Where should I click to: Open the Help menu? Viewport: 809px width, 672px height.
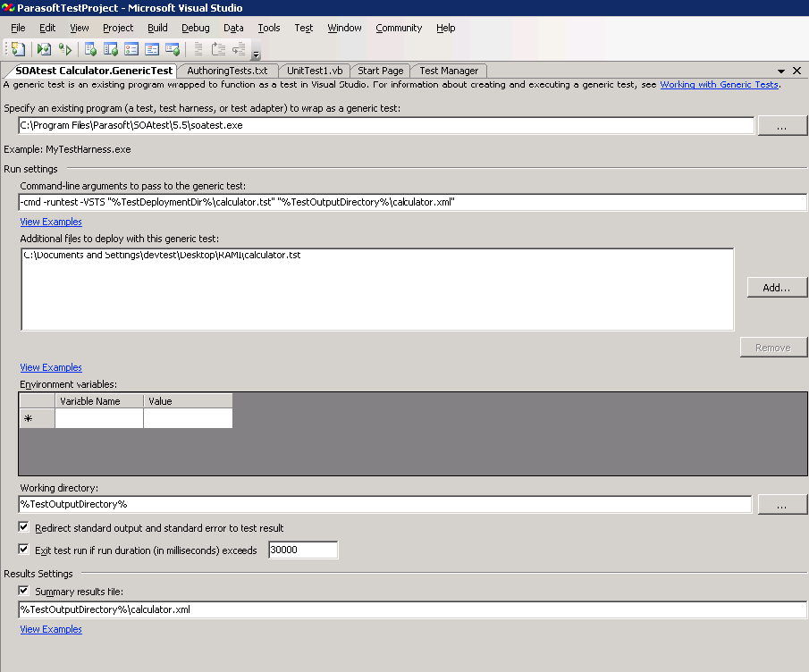[x=446, y=28]
